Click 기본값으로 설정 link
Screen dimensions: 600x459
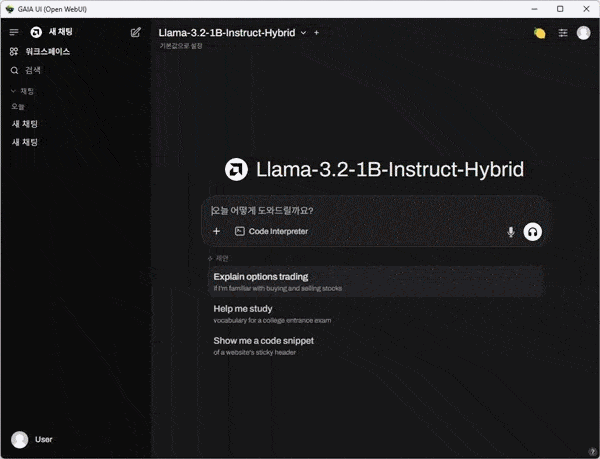point(181,46)
